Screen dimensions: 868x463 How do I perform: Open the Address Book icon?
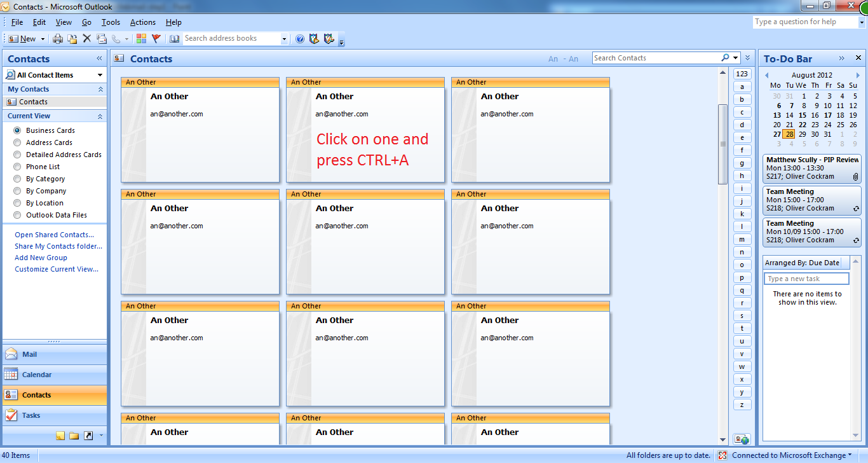tap(175, 39)
